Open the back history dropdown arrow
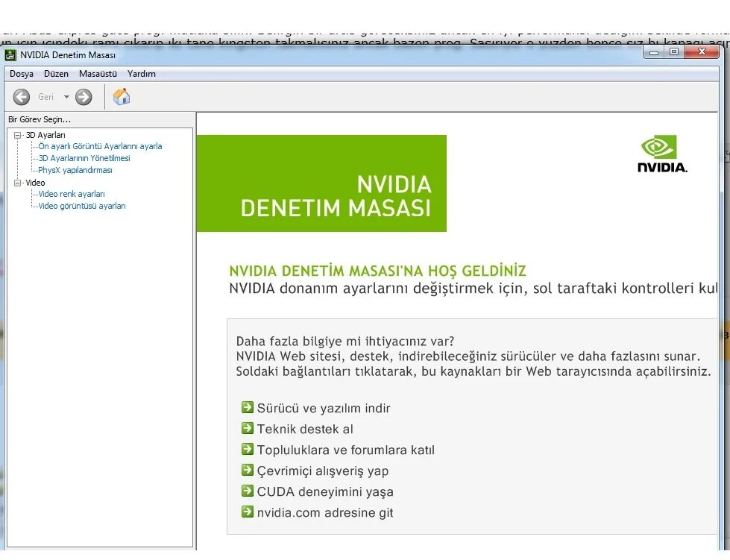This screenshot has height=560, width=730. [66, 97]
